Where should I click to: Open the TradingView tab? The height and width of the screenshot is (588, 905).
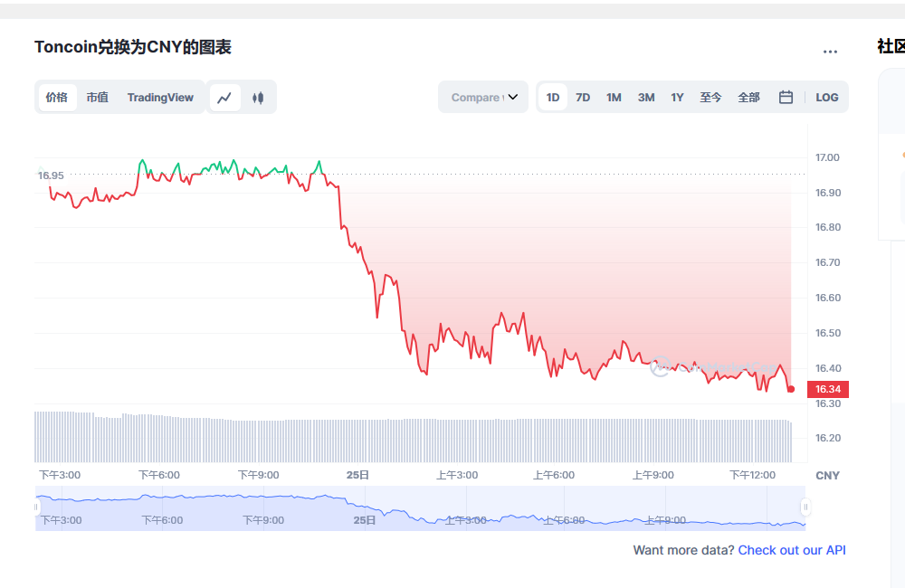pos(160,98)
